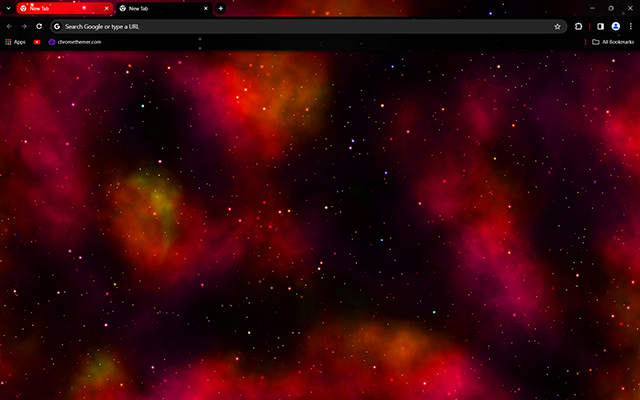Screen dimensions: 640x400
Task: Go back to previous page
Action: (x=9, y=27)
